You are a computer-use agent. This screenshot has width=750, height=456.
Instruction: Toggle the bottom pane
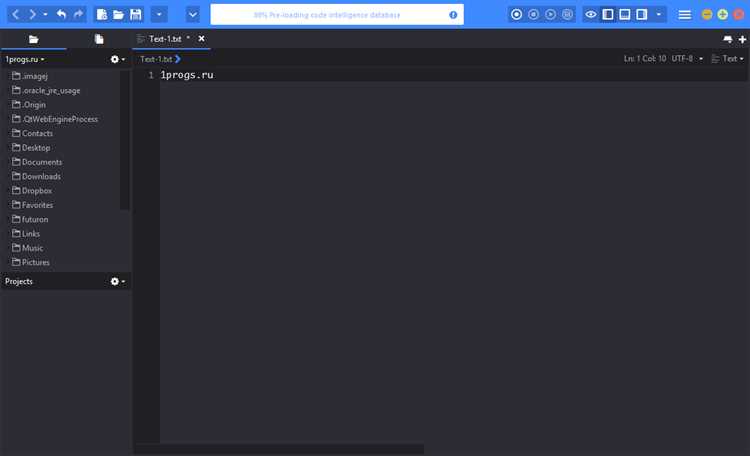625,14
